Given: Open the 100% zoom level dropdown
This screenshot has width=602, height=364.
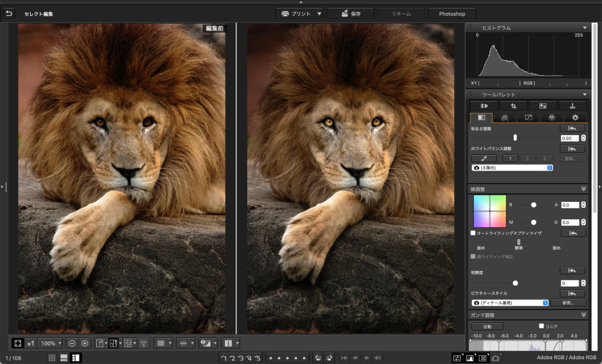Looking at the screenshot, I should pos(51,343).
